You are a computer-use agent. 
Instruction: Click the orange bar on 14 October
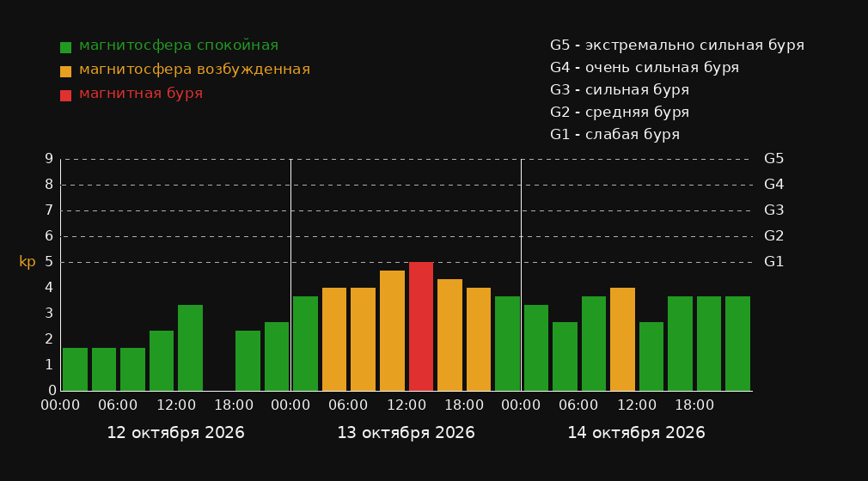tap(622, 339)
